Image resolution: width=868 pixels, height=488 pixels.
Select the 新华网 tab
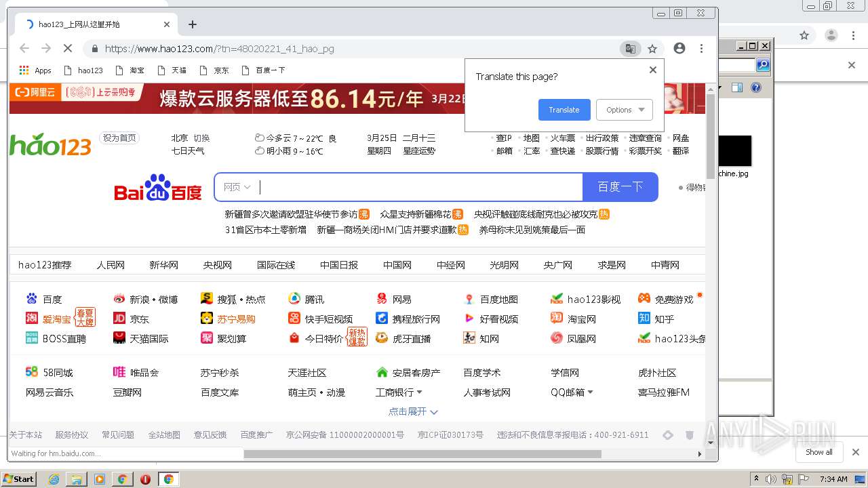[163, 265]
